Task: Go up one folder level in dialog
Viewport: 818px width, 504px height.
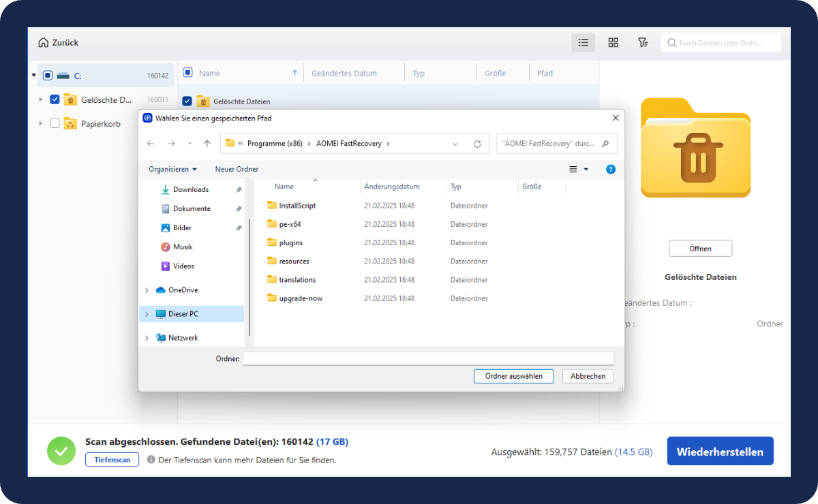Action: (207, 144)
